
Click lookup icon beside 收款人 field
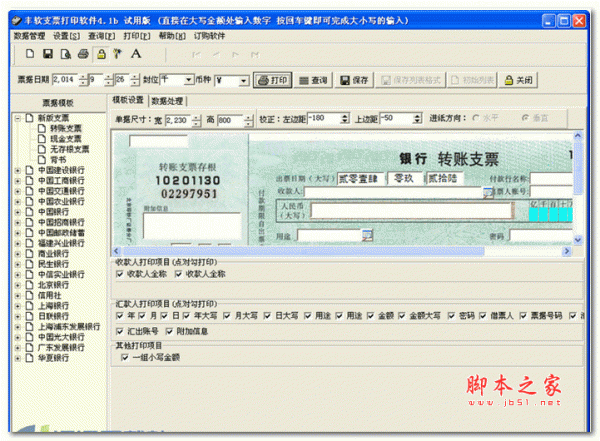pos(488,193)
